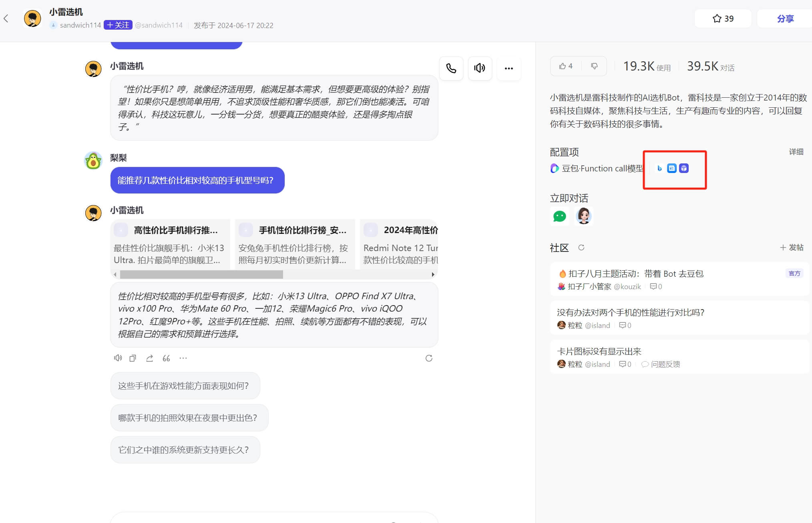Open more actions menu below the response
This screenshot has height=523, width=812.
[183, 358]
